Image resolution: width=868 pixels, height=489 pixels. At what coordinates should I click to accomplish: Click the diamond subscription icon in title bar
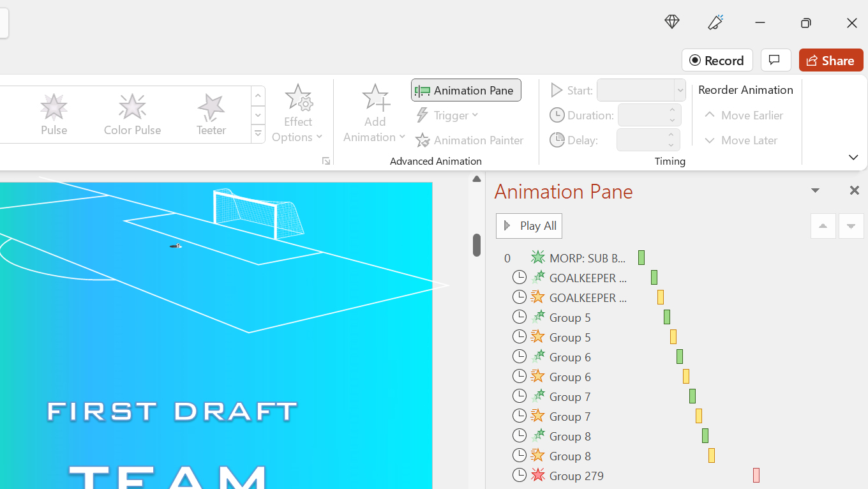(671, 22)
